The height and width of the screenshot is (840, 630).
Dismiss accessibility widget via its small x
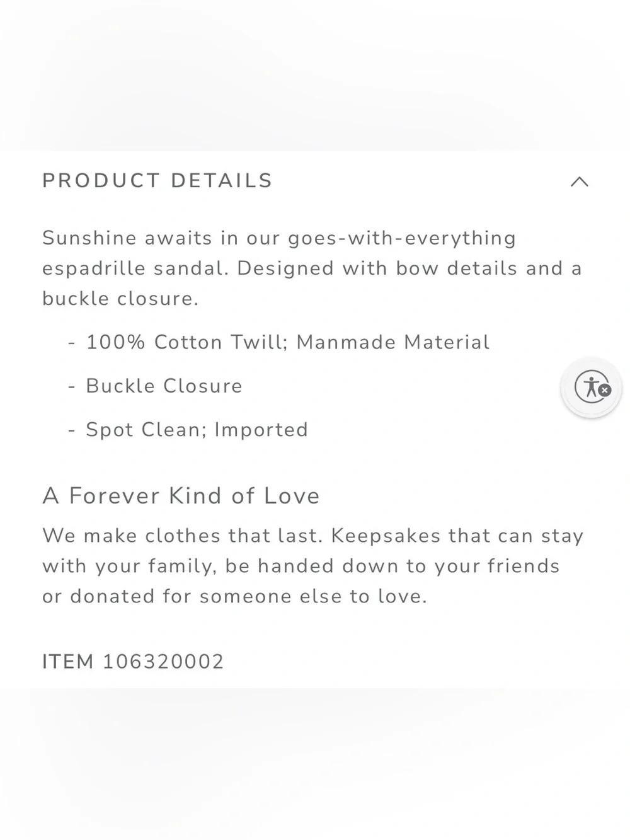coord(605,390)
